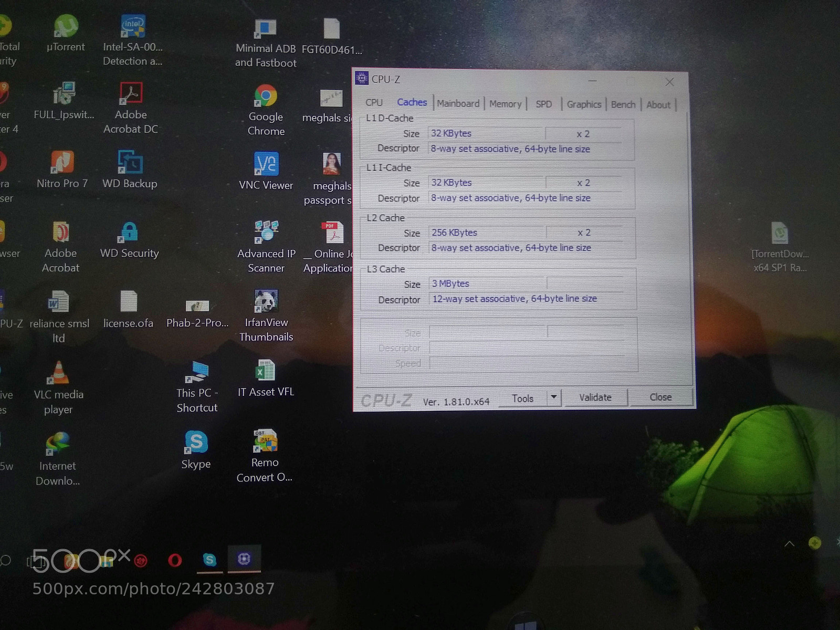
Task: Select the FGT60D461 file icon
Action: click(x=332, y=37)
